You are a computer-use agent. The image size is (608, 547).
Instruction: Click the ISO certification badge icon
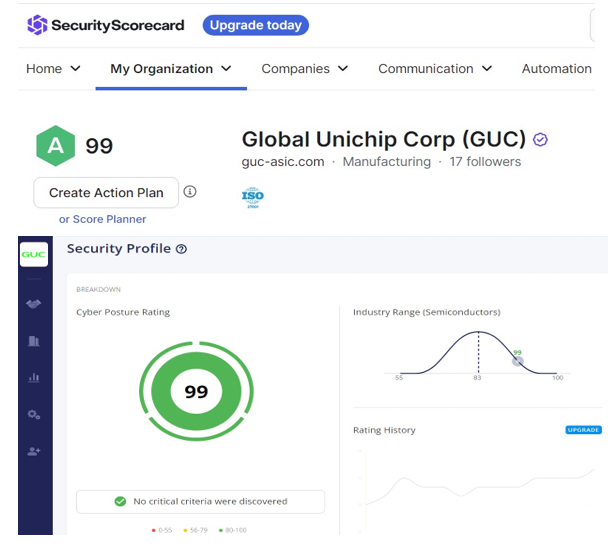click(253, 197)
